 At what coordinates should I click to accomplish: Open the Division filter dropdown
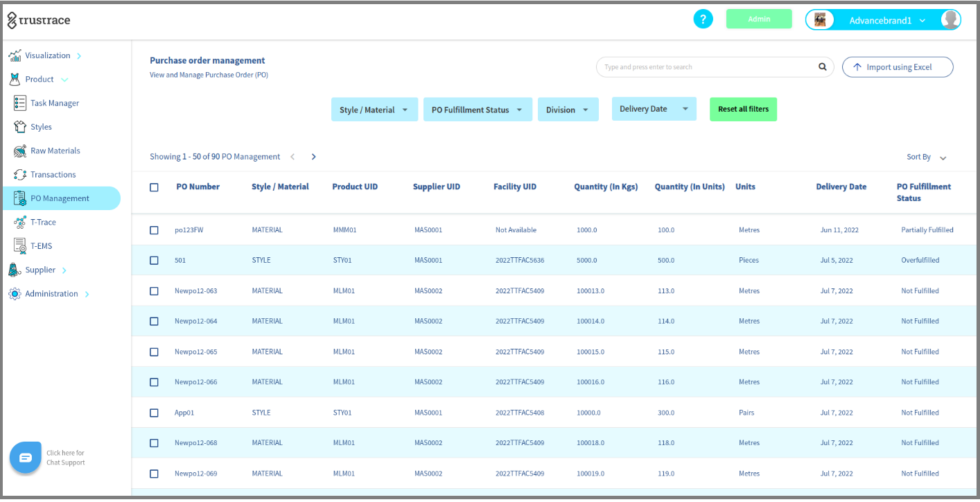pyautogui.click(x=568, y=110)
